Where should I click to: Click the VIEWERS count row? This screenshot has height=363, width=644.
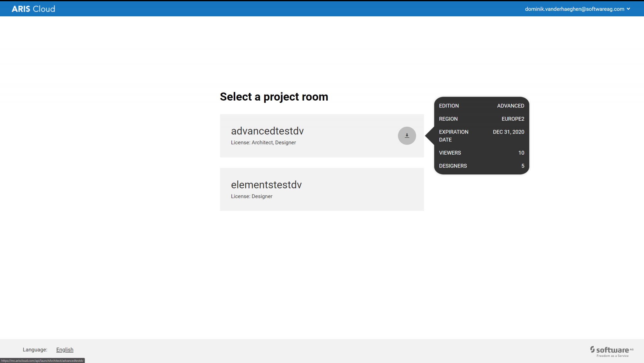tap(481, 153)
